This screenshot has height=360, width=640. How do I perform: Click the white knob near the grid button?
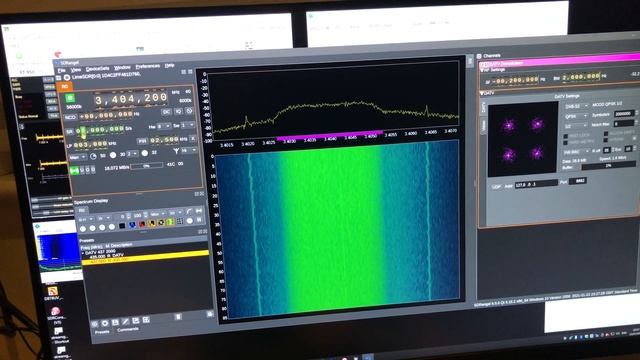pyautogui.click(x=190, y=220)
